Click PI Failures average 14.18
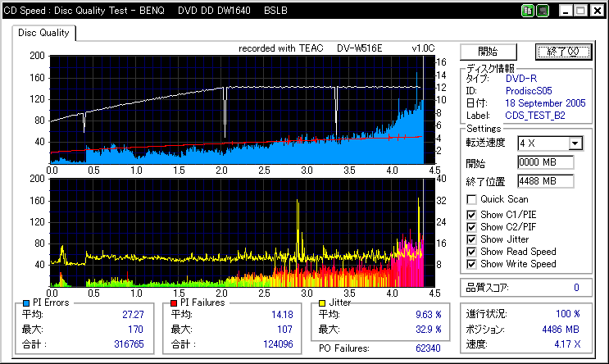609x364 pixels. tap(282, 315)
